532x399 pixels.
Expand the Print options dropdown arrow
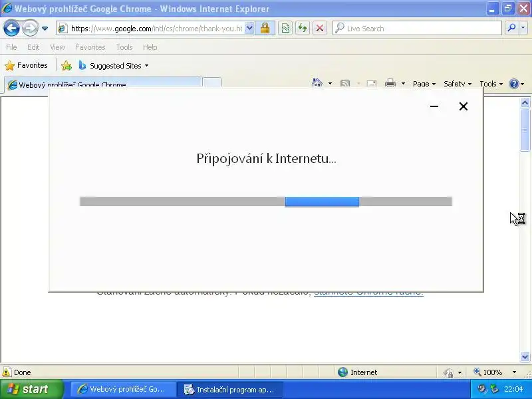[403, 84]
